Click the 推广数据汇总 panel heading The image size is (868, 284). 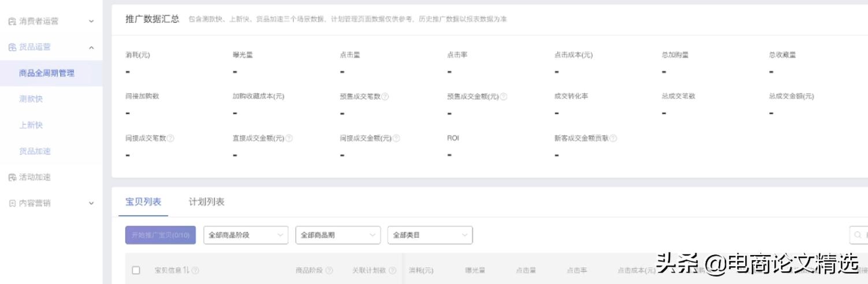click(152, 19)
